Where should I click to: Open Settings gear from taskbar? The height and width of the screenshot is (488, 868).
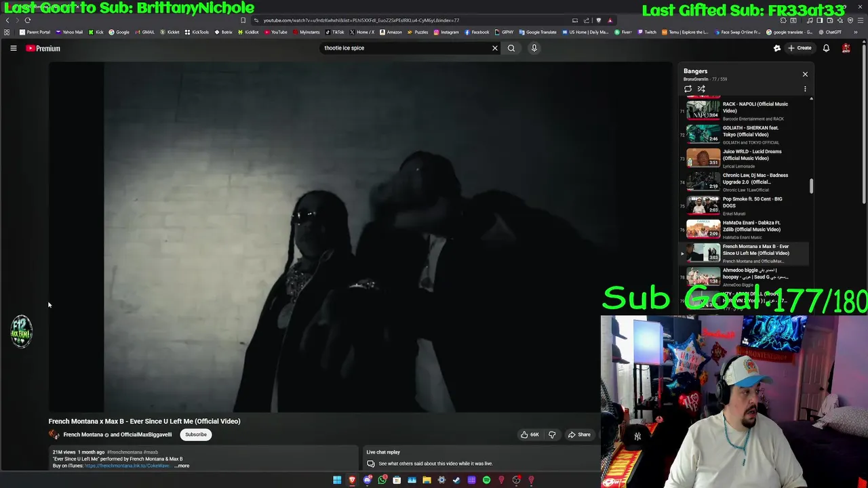point(441,480)
